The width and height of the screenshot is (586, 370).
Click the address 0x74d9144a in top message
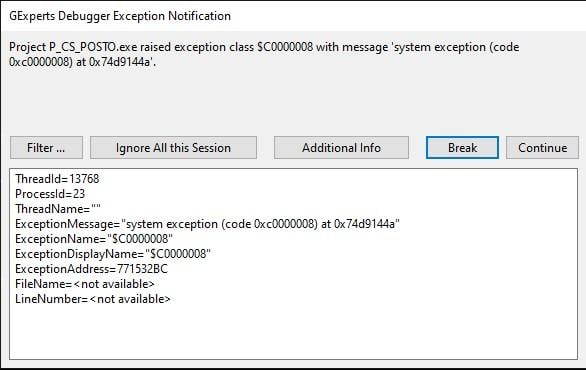pyautogui.click(x=121, y=62)
